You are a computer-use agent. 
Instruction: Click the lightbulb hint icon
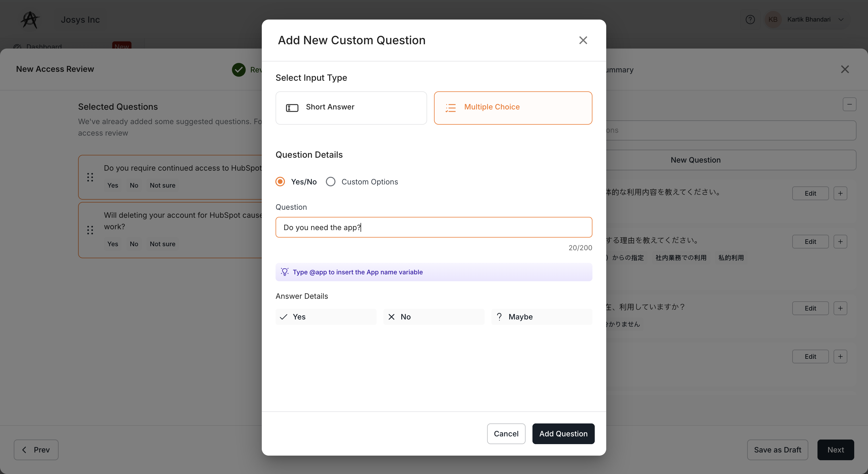285,272
